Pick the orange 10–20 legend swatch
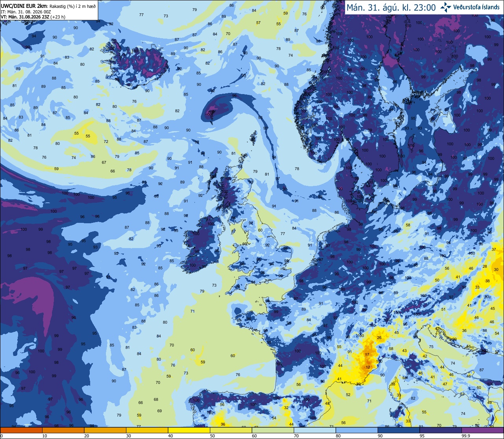This screenshot has height=439, width=504. 63,430
